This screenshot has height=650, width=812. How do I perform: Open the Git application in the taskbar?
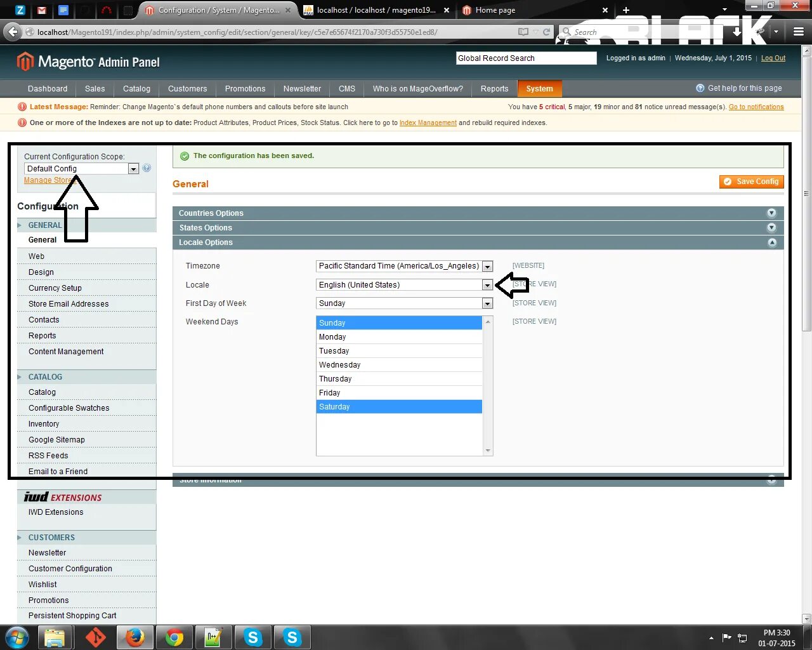click(95, 637)
